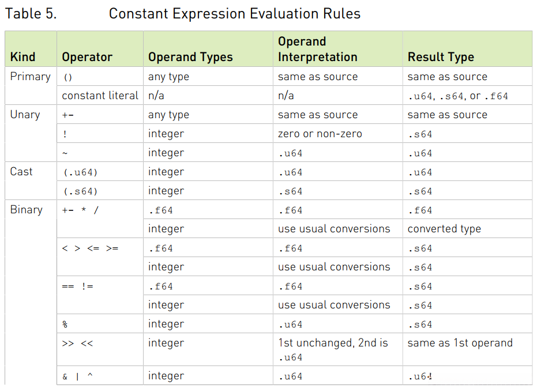Viewport: 537px width, 392px height.
Task: Click the "(.s64)" cast operator cell
Action: pyautogui.click(x=80, y=191)
